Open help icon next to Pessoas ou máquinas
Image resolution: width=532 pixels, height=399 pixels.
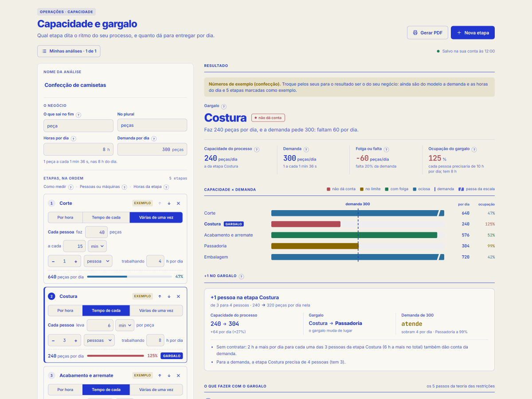[x=124, y=187]
